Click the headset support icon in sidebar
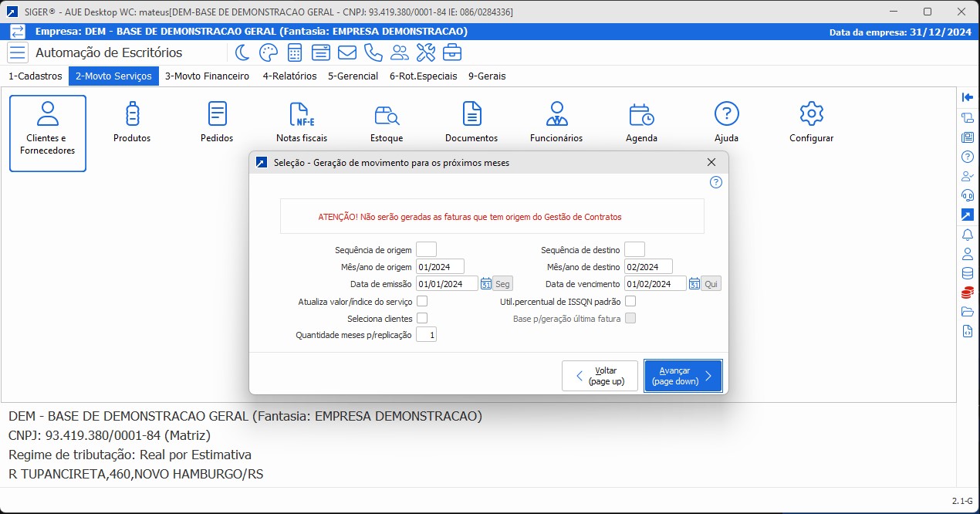This screenshot has height=514, width=980. [968, 195]
